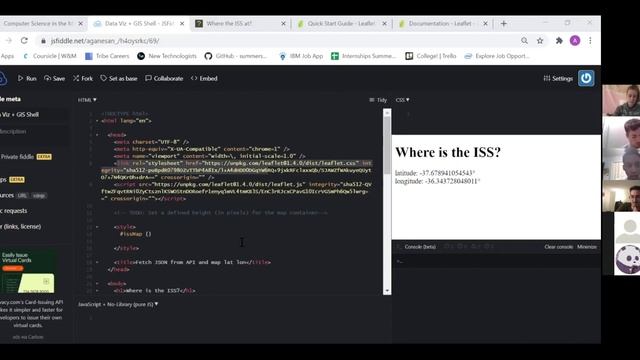Open College! | Trello bookmark
The height and width of the screenshot is (360, 640).
point(431,56)
